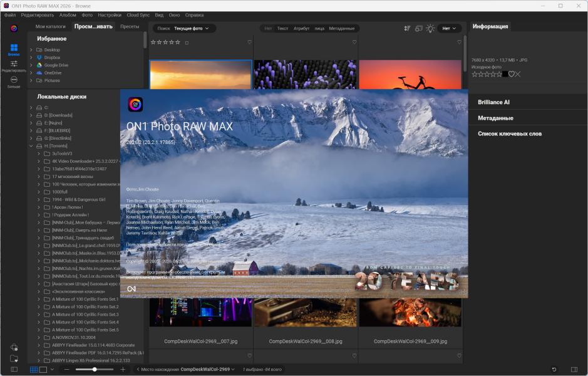Adjust the thumbnail size slider
Screen dimensions: 588x376
tap(95, 370)
